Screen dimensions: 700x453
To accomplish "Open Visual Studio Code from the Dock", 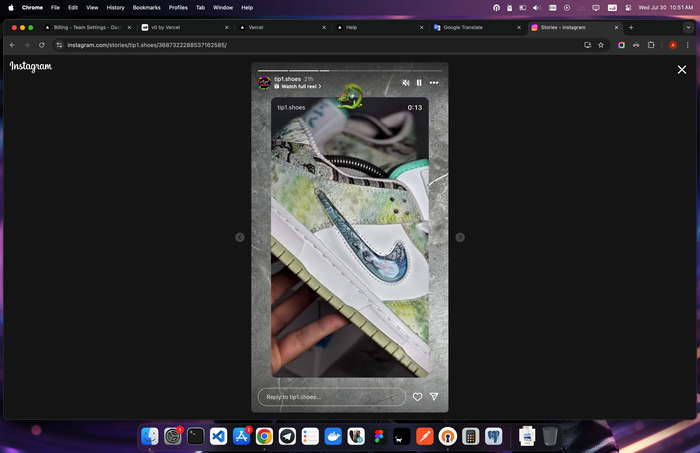I will (x=218, y=436).
